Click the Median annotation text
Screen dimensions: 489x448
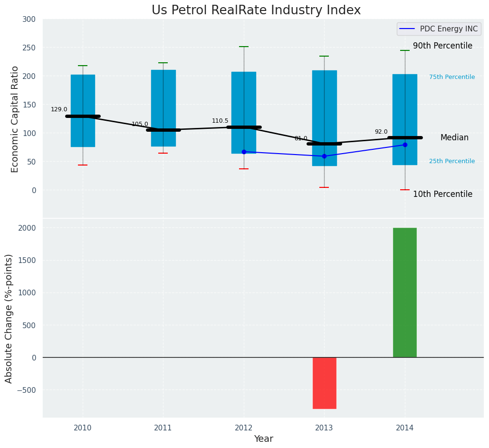click(454, 137)
